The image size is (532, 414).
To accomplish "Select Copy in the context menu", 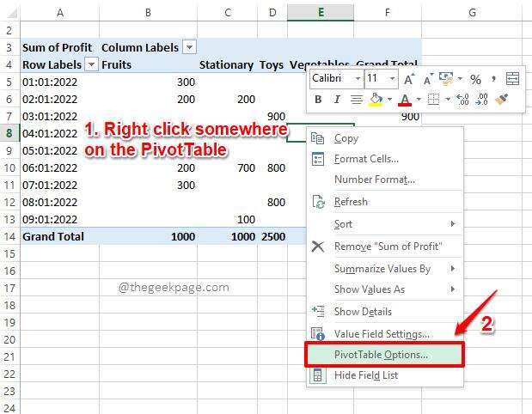I will tap(346, 138).
